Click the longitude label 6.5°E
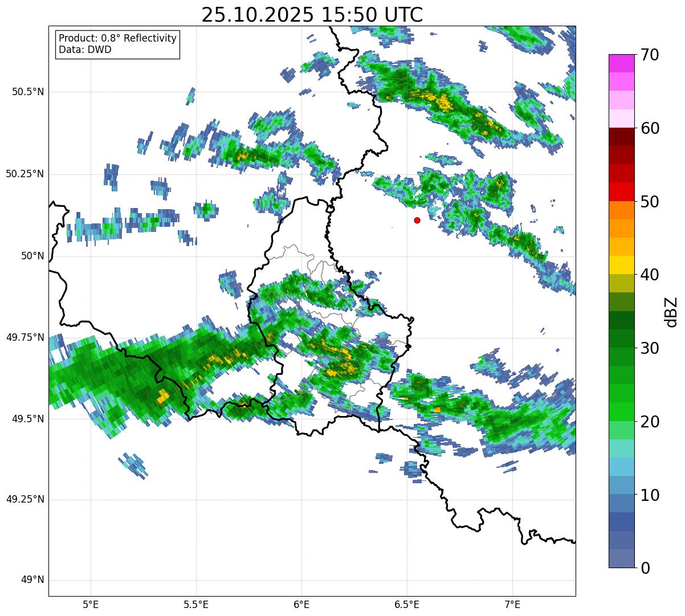The image size is (685, 616). [x=407, y=605]
